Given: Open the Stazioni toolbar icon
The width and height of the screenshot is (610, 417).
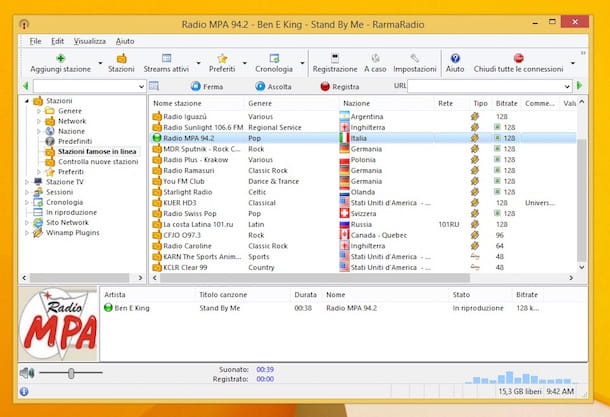Looking at the screenshot, I should click(121, 58).
